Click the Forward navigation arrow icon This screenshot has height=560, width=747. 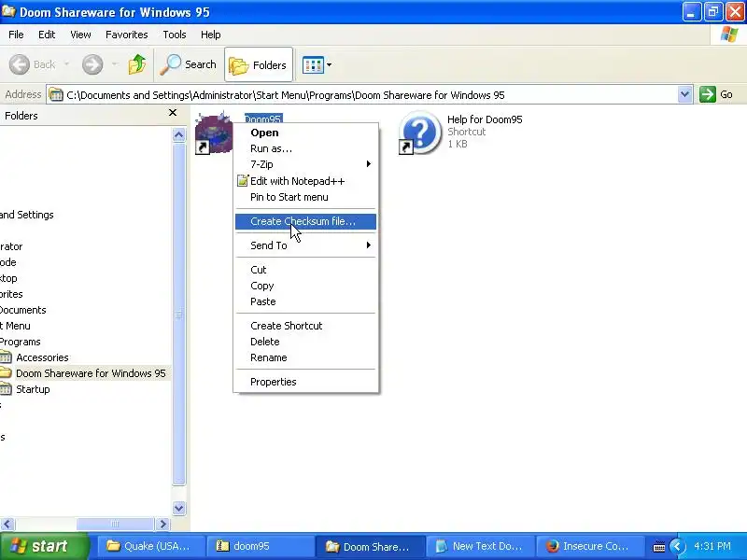click(92, 64)
